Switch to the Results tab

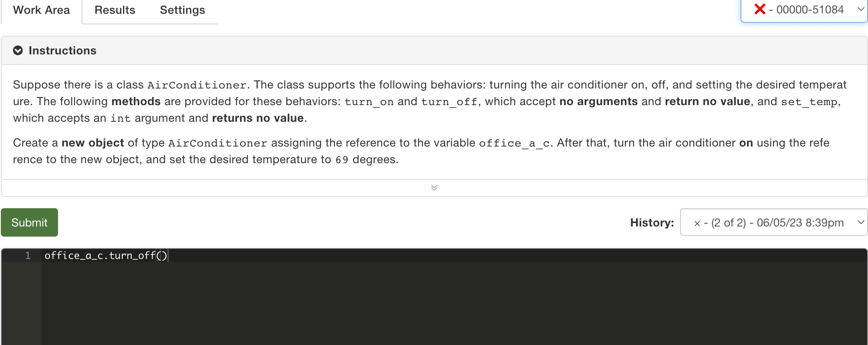[114, 10]
